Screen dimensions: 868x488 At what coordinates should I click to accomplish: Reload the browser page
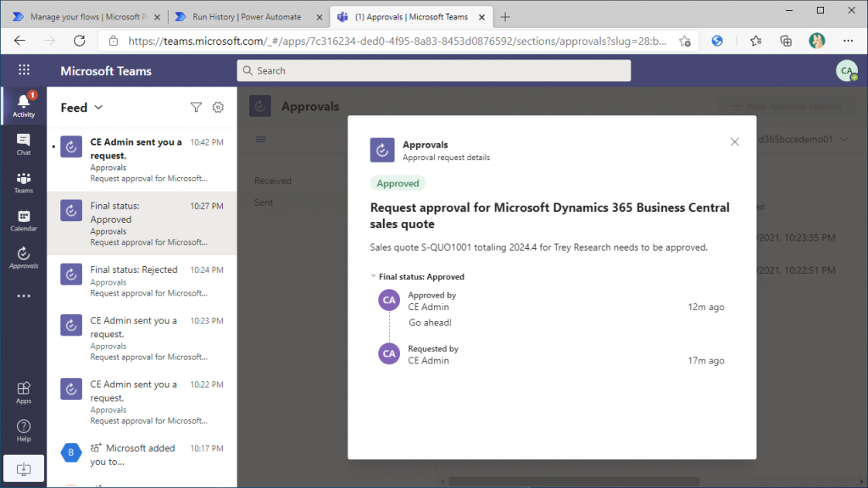pyautogui.click(x=80, y=41)
